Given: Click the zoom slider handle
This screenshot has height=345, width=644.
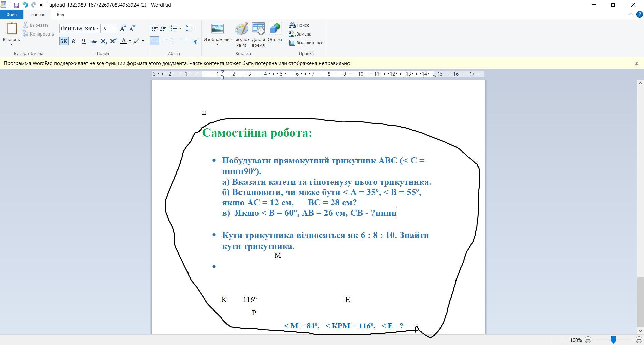Looking at the screenshot, I should tap(613, 340).
